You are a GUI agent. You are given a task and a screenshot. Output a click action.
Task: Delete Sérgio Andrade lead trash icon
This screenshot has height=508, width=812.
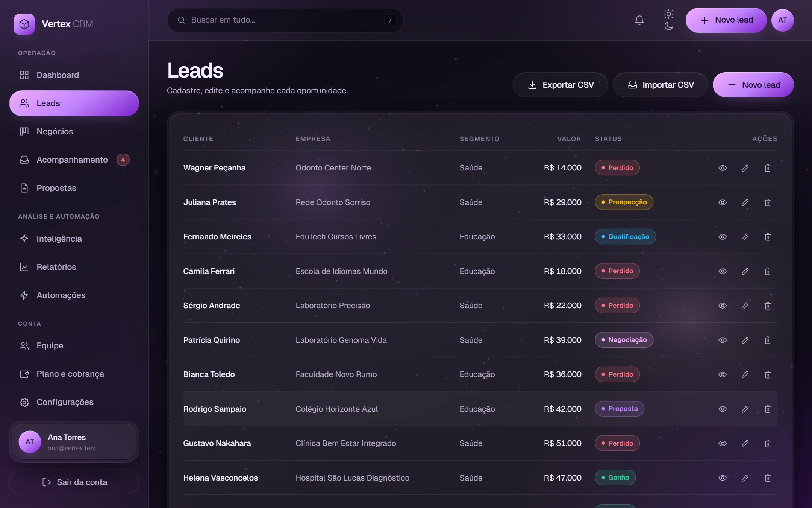pos(767,306)
